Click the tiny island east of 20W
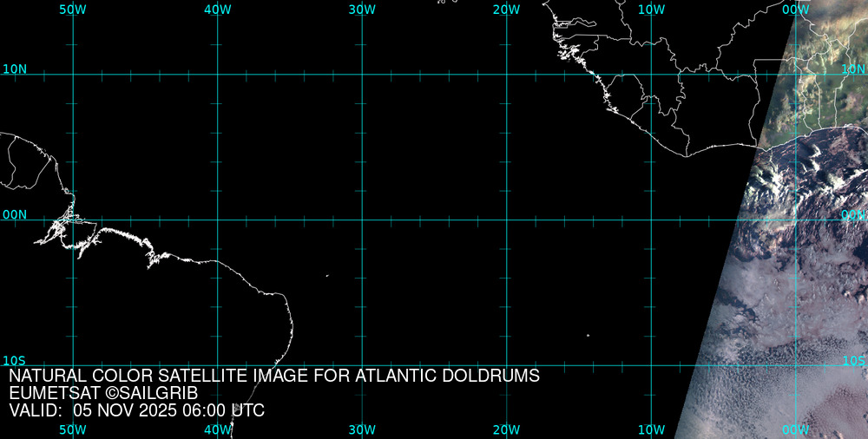Image resolution: width=868 pixels, height=439 pixels. click(x=588, y=336)
